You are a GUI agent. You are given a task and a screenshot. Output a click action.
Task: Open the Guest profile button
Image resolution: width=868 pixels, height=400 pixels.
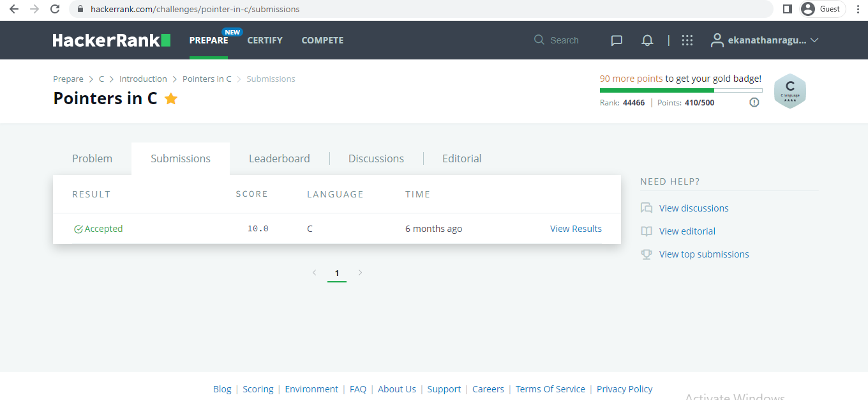point(823,9)
